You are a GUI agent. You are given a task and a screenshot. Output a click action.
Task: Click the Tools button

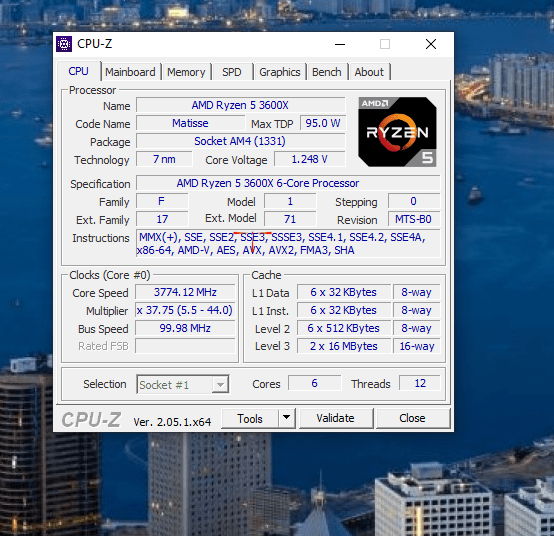(x=250, y=419)
